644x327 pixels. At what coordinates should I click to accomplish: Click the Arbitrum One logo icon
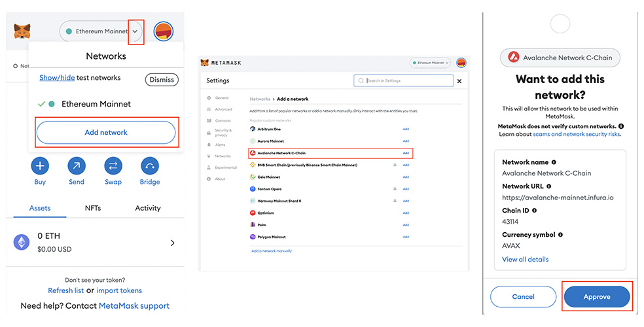[253, 129]
